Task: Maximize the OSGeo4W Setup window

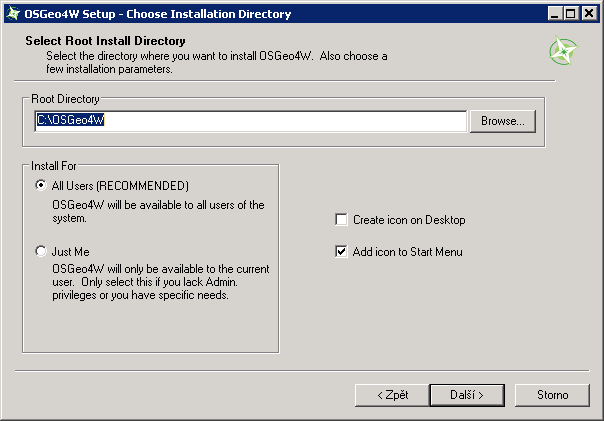Action: [570, 14]
